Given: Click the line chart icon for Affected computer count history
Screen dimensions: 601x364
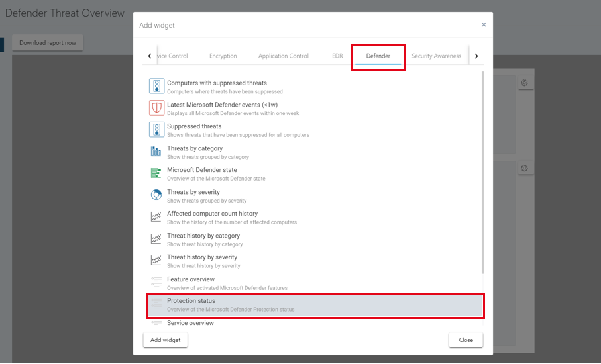Looking at the screenshot, I should click(156, 216).
